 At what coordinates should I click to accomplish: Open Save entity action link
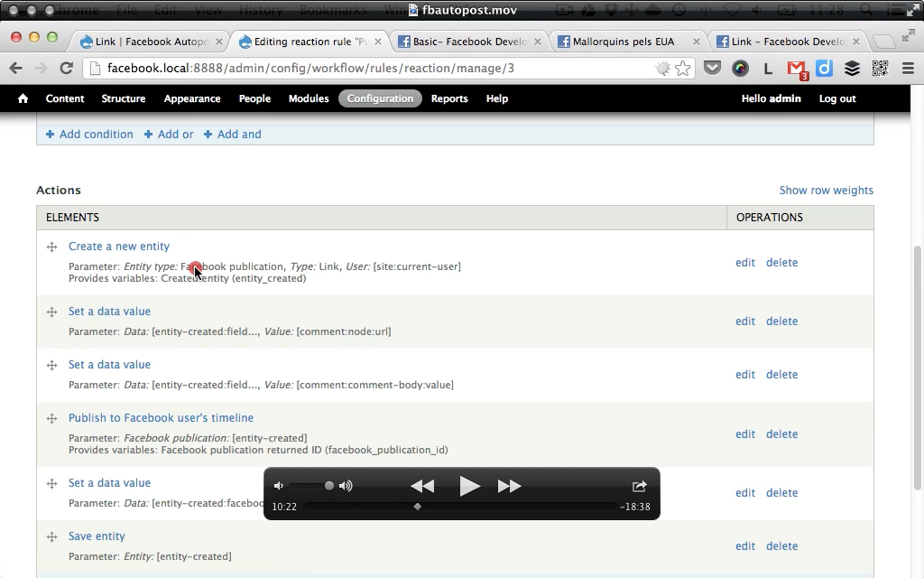[97, 536]
